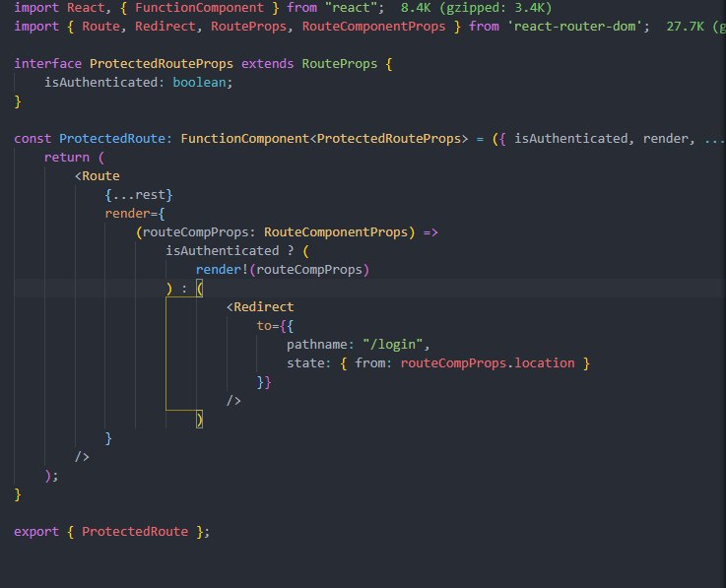
Task: Click 'Redirect' in the react-router-dom import
Action: click(165, 27)
